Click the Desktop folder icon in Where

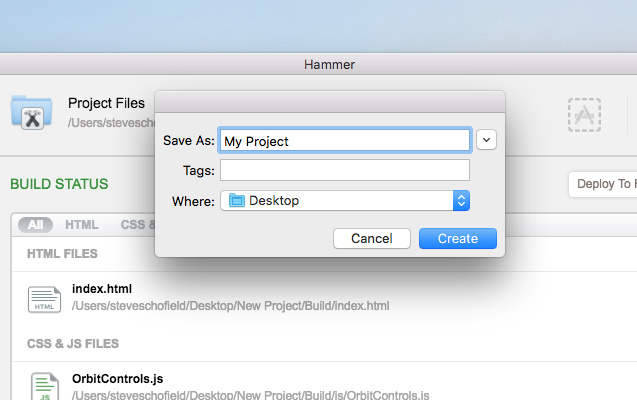point(236,201)
